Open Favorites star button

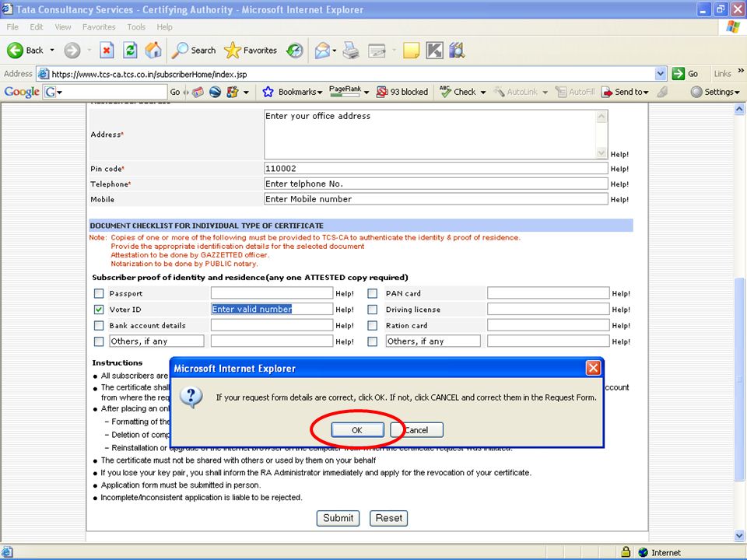pyautogui.click(x=251, y=50)
